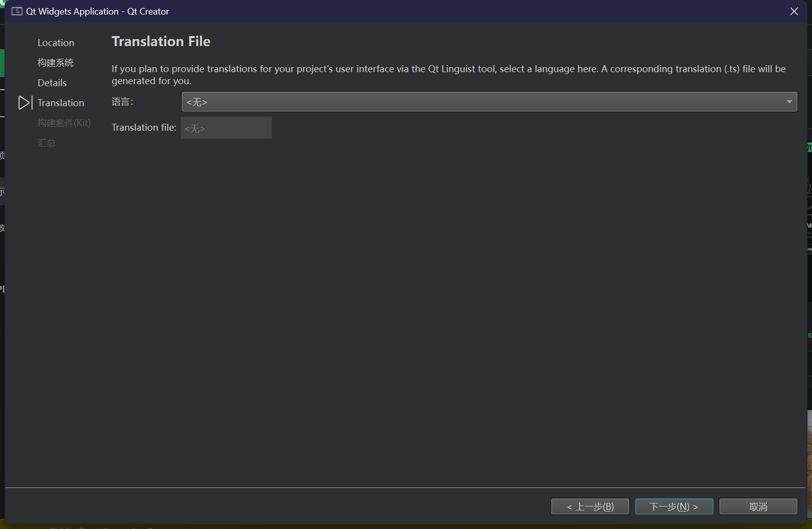Click the current-step arrow icon beside Translation
The width and height of the screenshot is (812, 529).
(25, 103)
